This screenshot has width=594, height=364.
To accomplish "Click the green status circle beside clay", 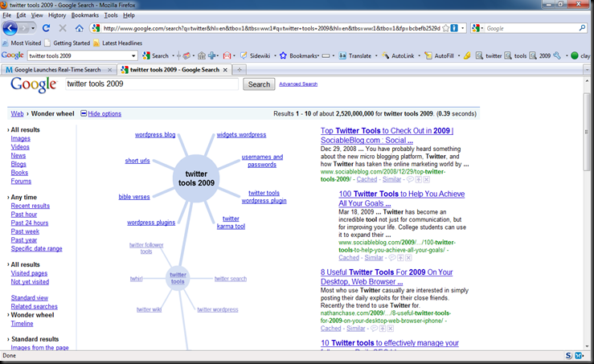I will pos(575,55).
